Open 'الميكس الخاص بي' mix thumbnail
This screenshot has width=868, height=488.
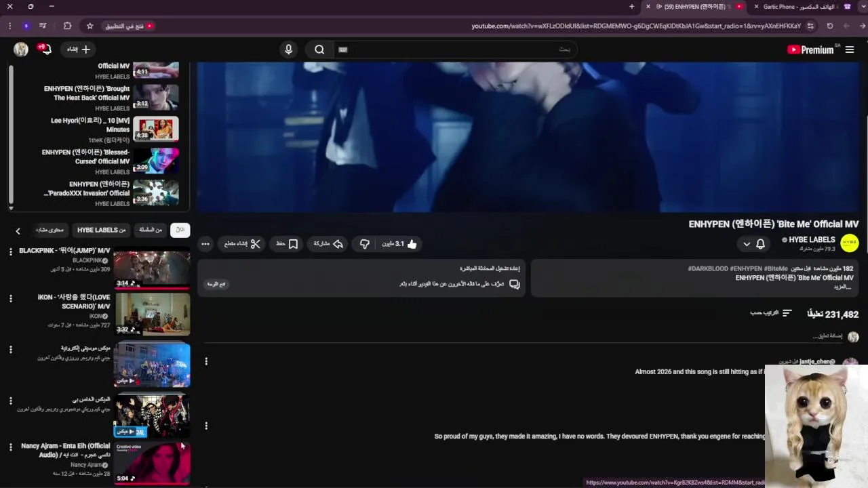tap(153, 415)
